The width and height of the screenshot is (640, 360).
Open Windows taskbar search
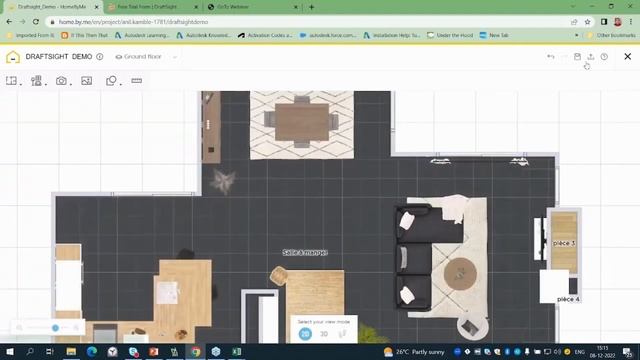click(30, 351)
